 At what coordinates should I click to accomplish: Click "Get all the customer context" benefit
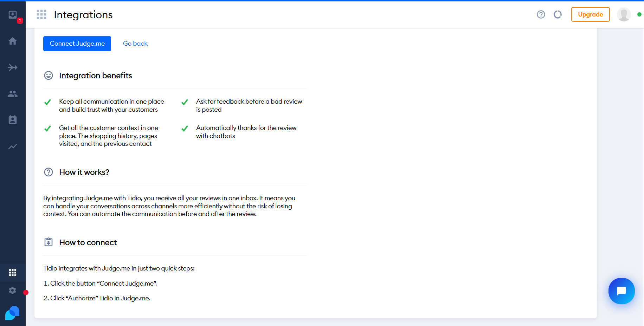[x=109, y=136]
